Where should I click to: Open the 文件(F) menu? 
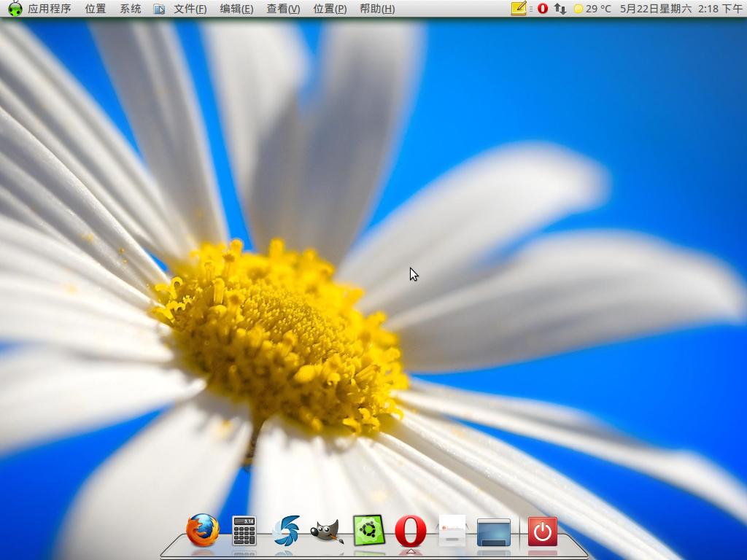pyautogui.click(x=190, y=9)
